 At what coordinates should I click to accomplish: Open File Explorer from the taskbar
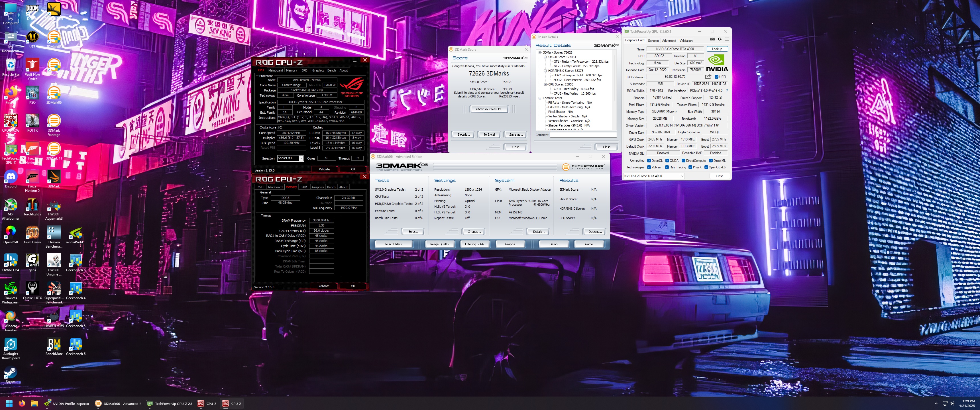click(x=34, y=403)
